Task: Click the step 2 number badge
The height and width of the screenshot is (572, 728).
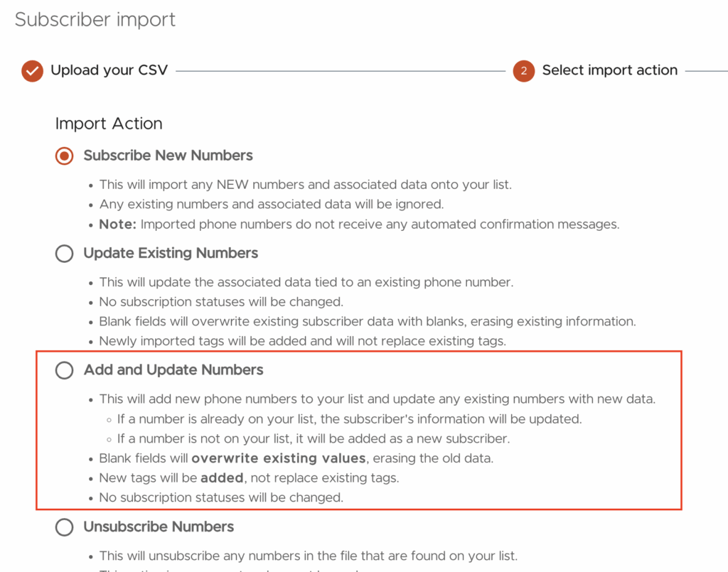Action: pos(523,71)
